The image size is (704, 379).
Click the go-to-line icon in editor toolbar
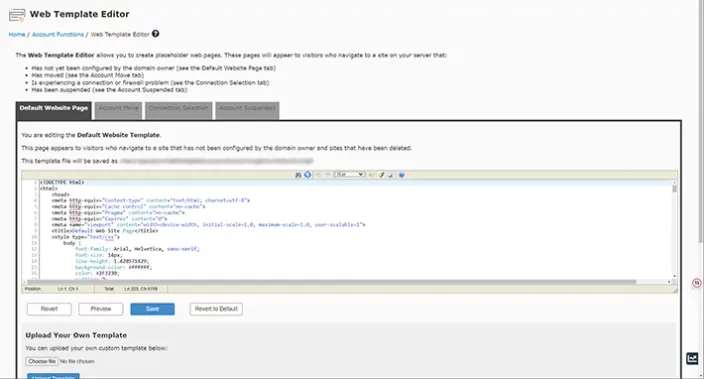[308, 175]
